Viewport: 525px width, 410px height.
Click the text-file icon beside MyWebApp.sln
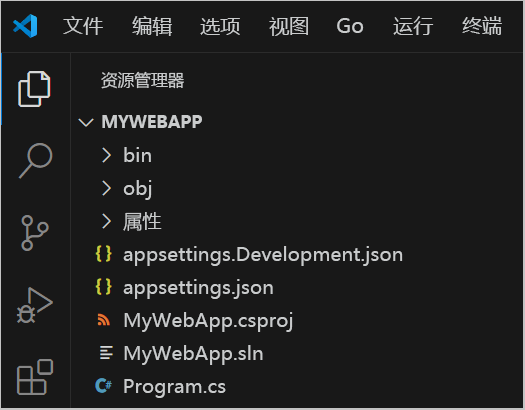tap(106, 353)
